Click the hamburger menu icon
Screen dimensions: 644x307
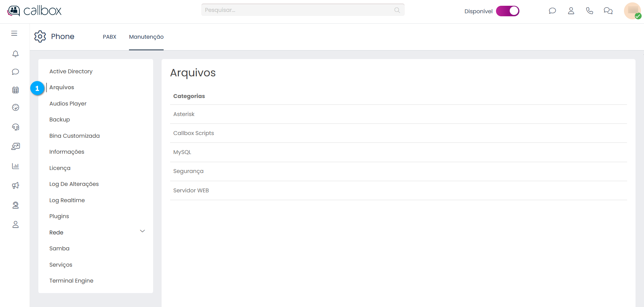coord(14,33)
